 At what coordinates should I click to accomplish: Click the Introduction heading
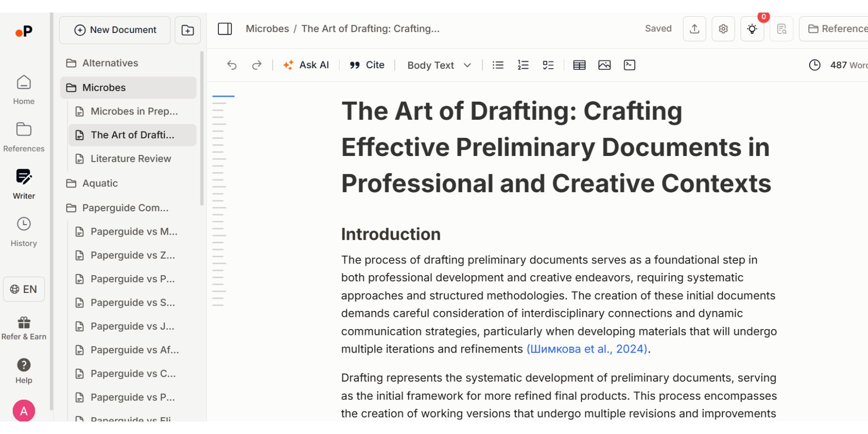click(391, 234)
